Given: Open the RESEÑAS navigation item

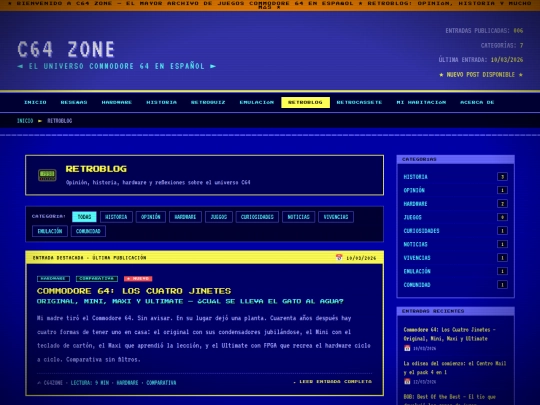Looking at the screenshot, I should click(x=74, y=102).
